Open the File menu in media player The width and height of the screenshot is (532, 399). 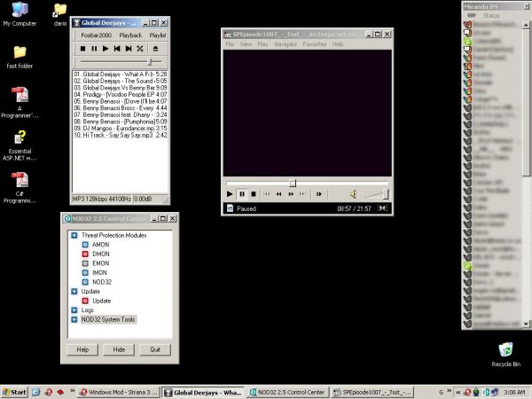230,44
